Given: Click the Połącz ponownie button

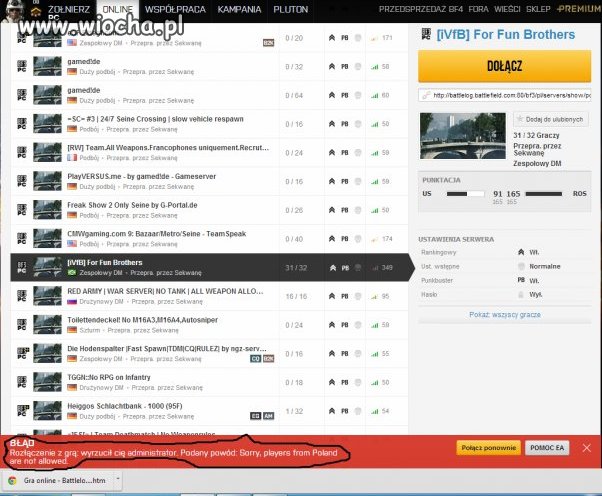Looking at the screenshot, I should click(x=488, y=448).
